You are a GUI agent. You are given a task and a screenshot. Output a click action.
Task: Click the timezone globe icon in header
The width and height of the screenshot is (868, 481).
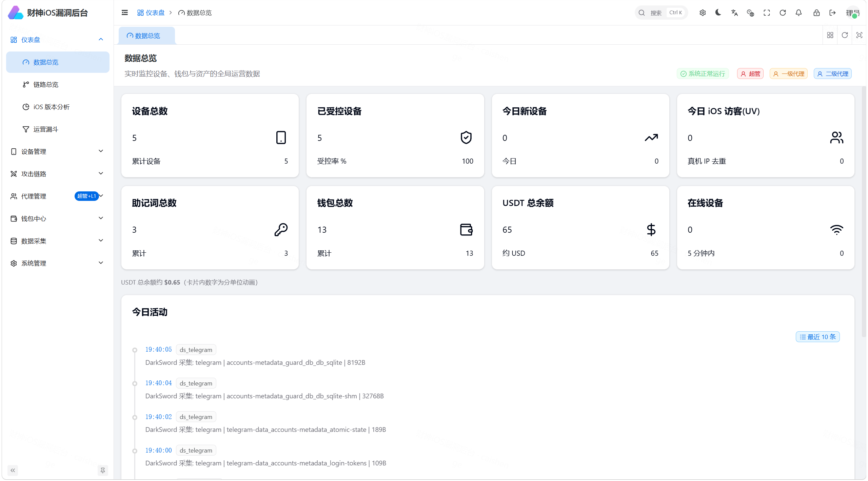click(x=750, y=13)
